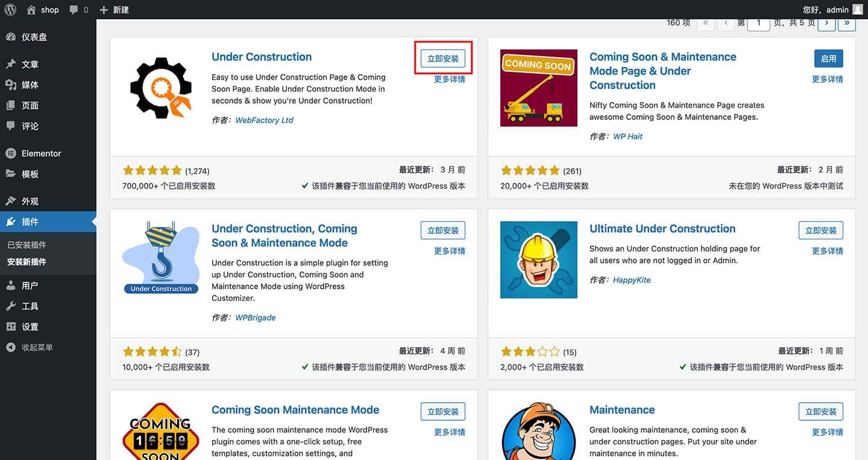The image size is (868, 460).
Task: Open Coming Soon Maintenance Mode title link
Action: coord(295,410)
